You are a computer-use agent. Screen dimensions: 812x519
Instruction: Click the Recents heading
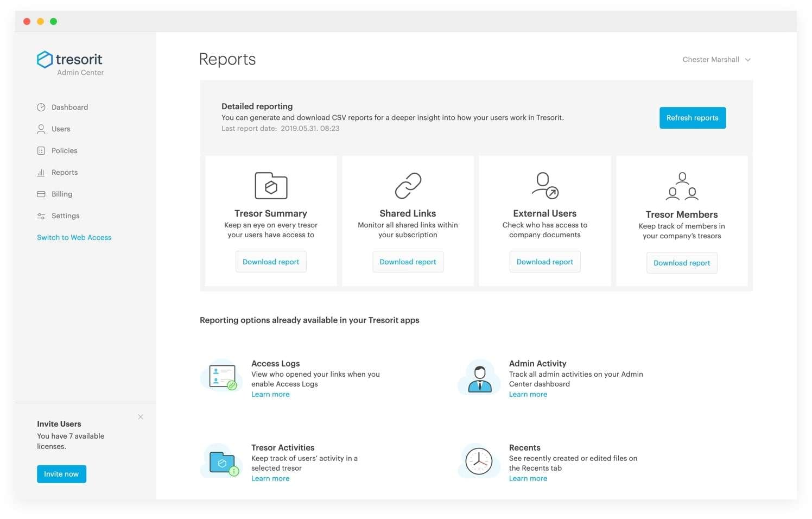525,448
